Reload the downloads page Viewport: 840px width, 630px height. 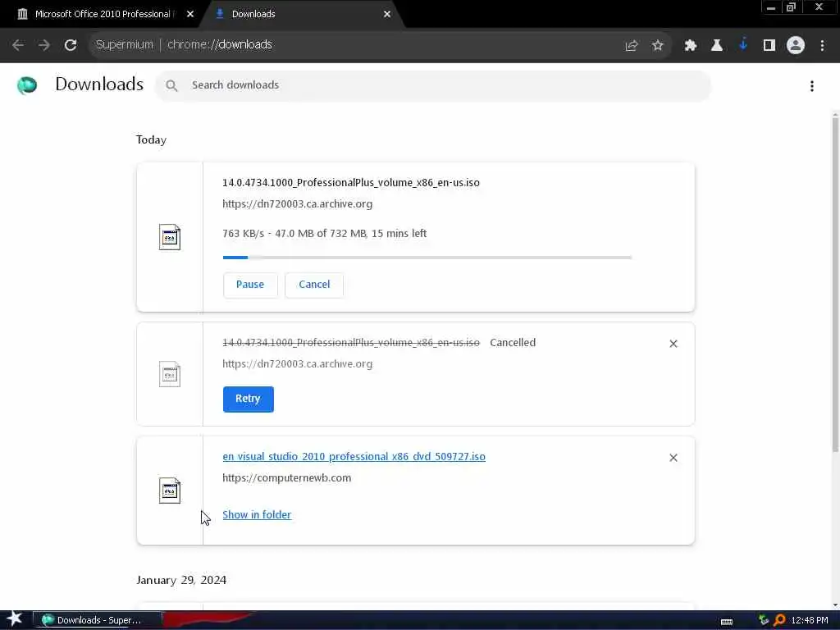[71, 45]
